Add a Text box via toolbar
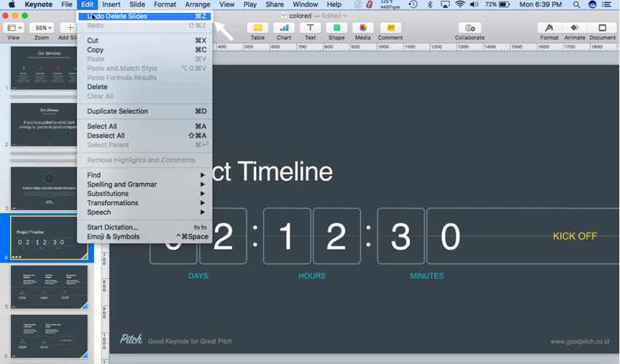Viewport: 620px width, 364px height. 310,28
